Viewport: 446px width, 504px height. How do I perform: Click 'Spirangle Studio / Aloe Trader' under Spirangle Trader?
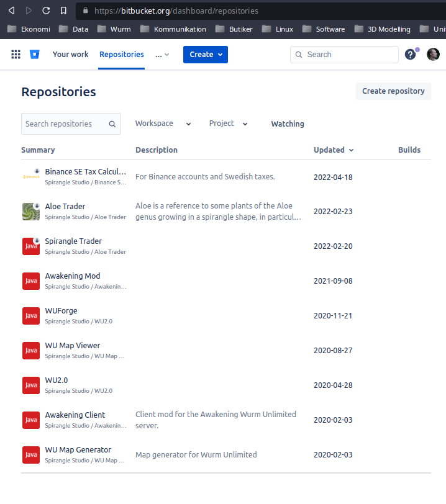(x=85, y=252)
